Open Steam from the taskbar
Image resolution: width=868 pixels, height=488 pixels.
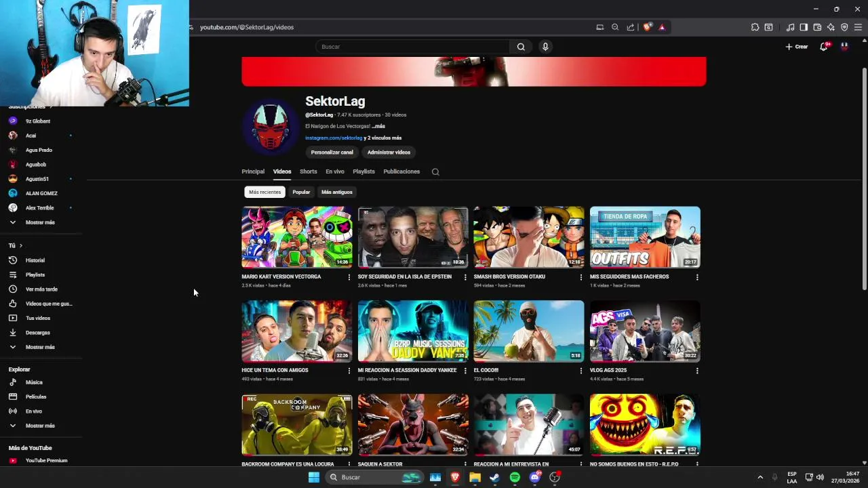point(494,477)
